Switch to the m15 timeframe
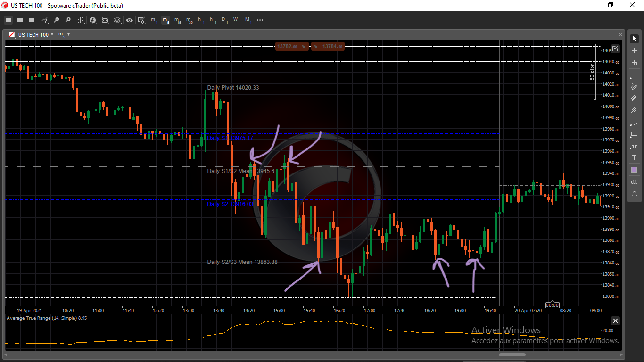644x362 pixels. tap(177, 20)
